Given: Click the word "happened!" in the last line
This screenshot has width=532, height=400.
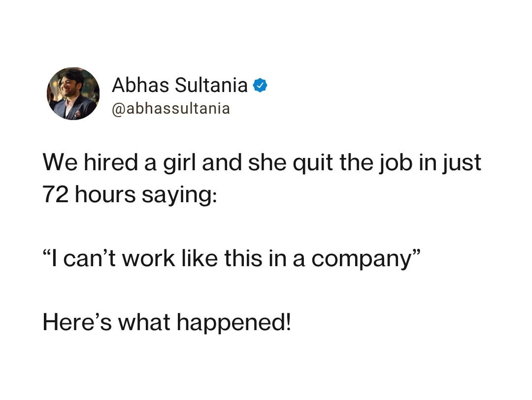Looking at the screenshot, I should point(234,323).
